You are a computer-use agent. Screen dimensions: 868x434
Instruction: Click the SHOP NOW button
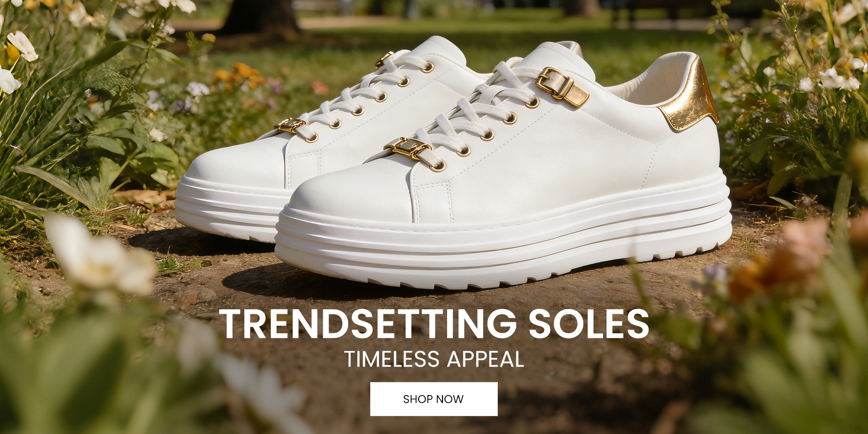click(x=434, y=399)
